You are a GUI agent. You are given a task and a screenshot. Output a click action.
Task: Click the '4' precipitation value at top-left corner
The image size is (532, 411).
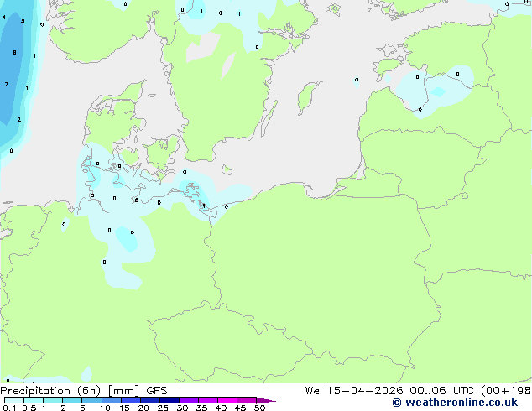[x=3, y=18]
